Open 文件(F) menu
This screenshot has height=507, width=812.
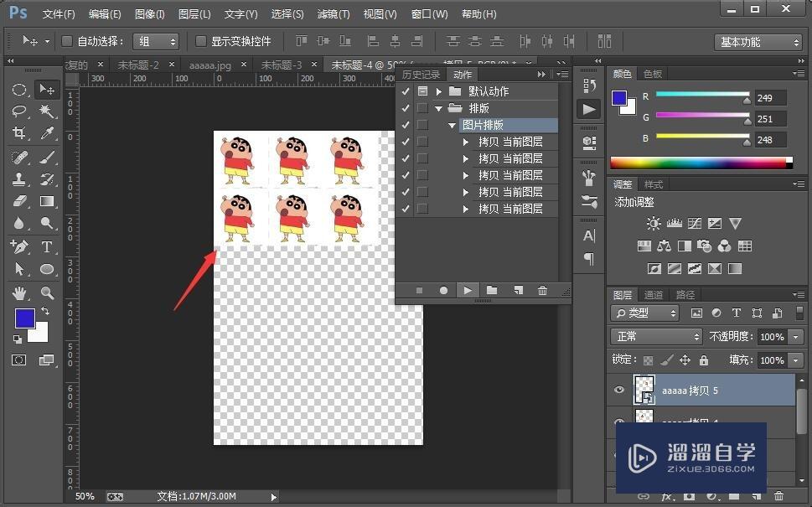point(59,14)
